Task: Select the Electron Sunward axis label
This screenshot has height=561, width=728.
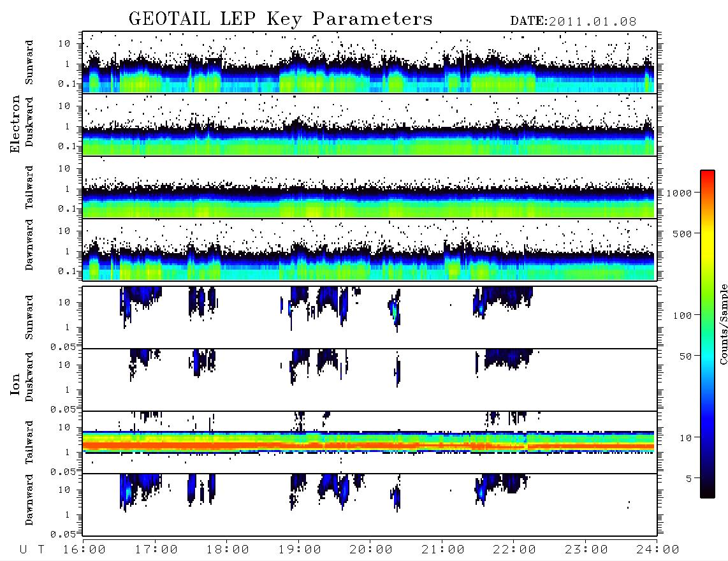Action: [29, 62]
